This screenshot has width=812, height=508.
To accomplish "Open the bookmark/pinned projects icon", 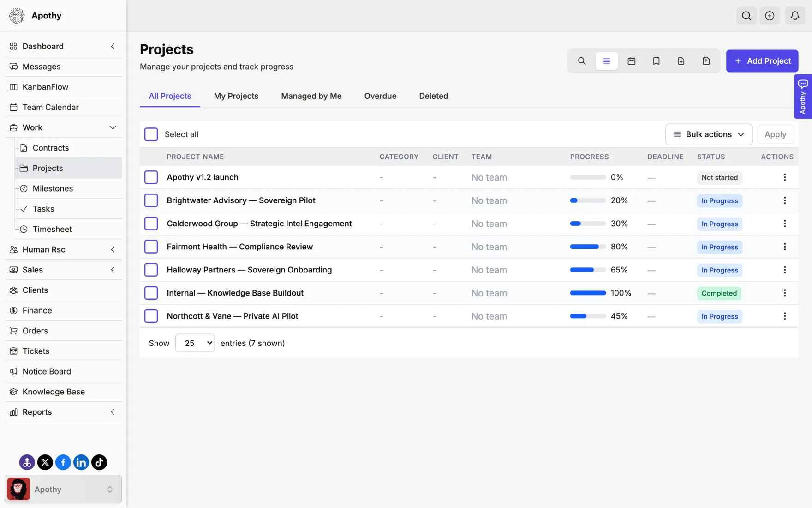I will pos(656,61).
